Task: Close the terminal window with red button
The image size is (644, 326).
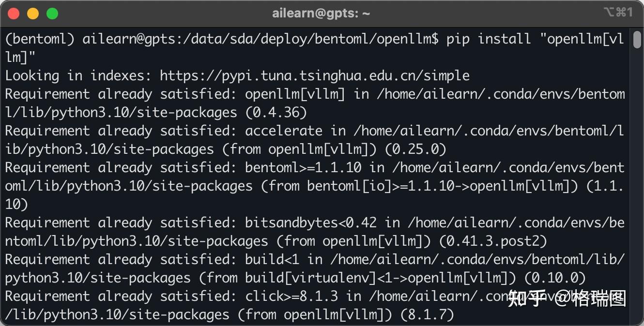Action: click(x=14, y=14)
